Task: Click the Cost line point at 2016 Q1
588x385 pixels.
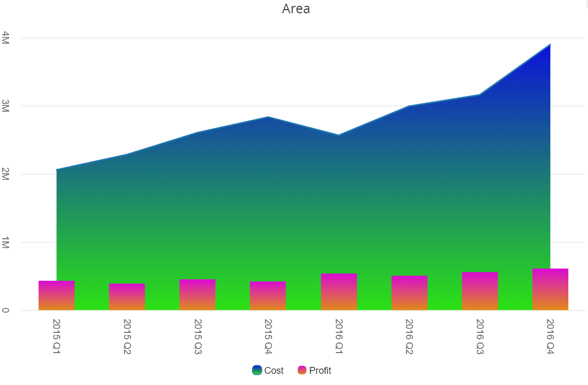Action: coord(339,135)
